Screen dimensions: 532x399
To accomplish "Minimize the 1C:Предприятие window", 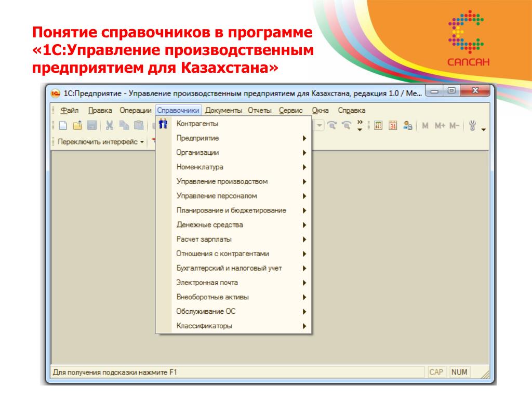I will tap(434, 91).
